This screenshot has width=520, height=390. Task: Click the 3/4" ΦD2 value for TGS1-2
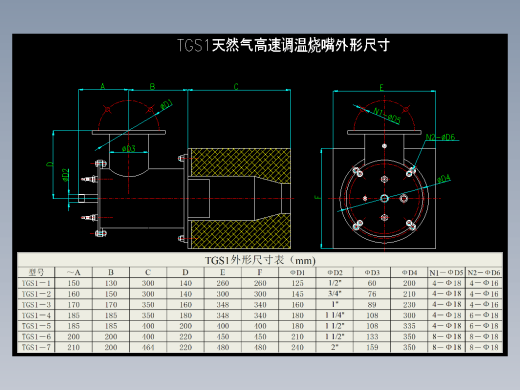point(335,293)
